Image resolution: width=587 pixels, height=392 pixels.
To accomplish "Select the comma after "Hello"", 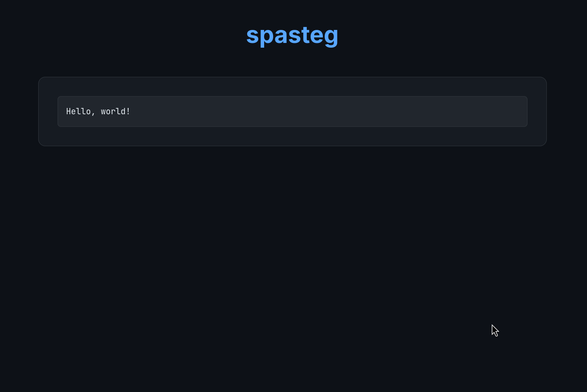I will (x=93, y=113).
